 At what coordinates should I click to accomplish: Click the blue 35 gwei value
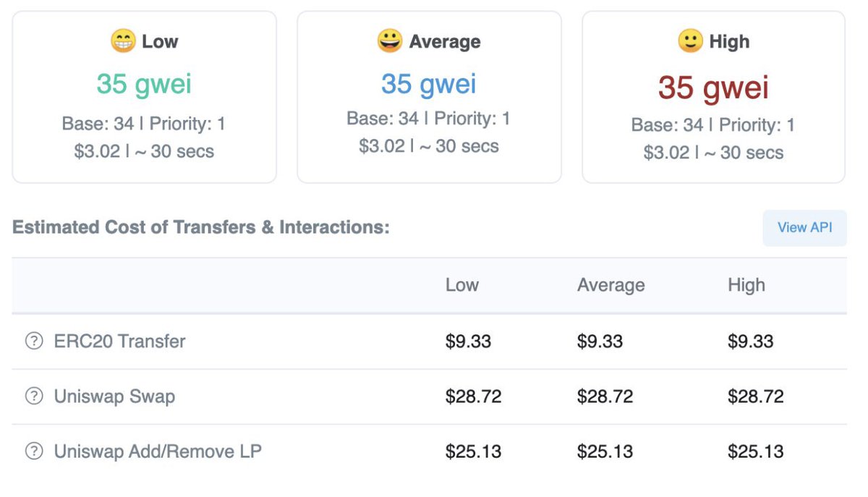(429, 84)
